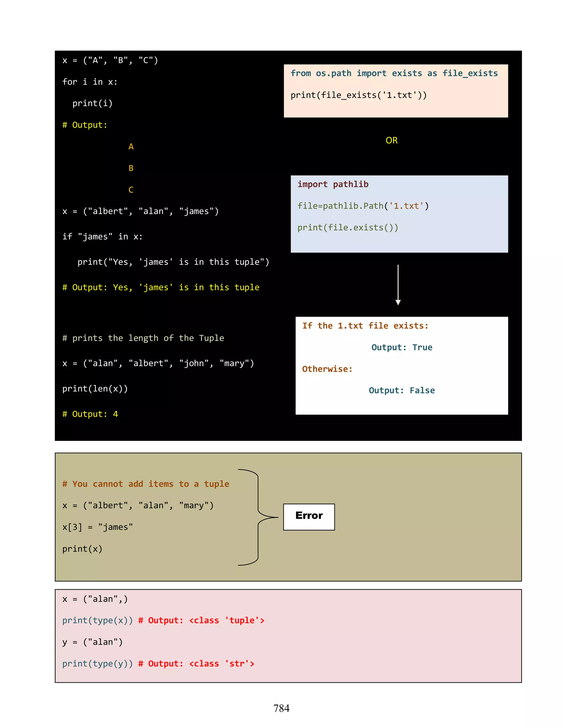Click 'from os.path import exists as file_exists'
This screenshot has height=728, width=563.
point(394,73)
